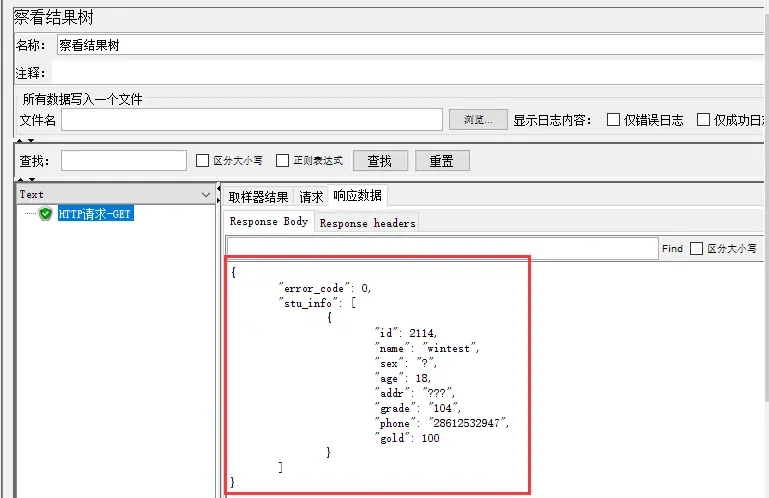The height and width of the screenshot is (498, 769).
Task: Click the 所有数据写入一个文件 section title
Action: (x=82, y=99)
